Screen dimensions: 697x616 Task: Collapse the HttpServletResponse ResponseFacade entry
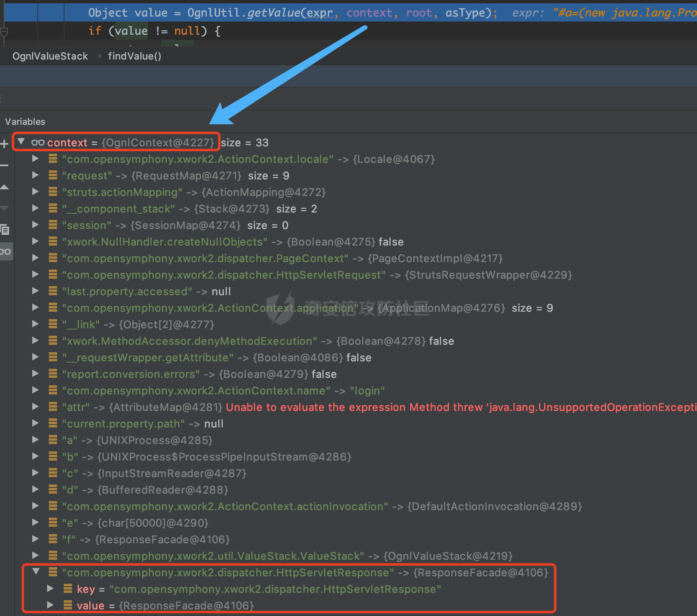tap(36, 572)
